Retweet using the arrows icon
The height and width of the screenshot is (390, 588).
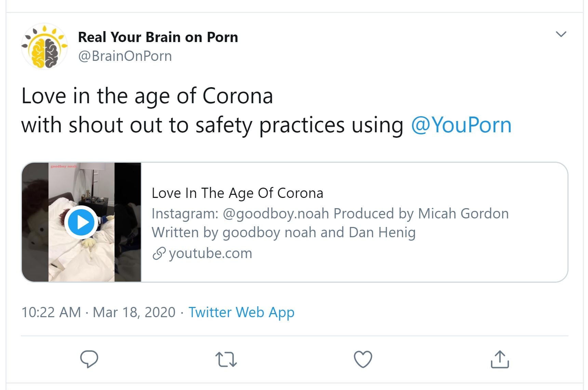coord(226,360)
